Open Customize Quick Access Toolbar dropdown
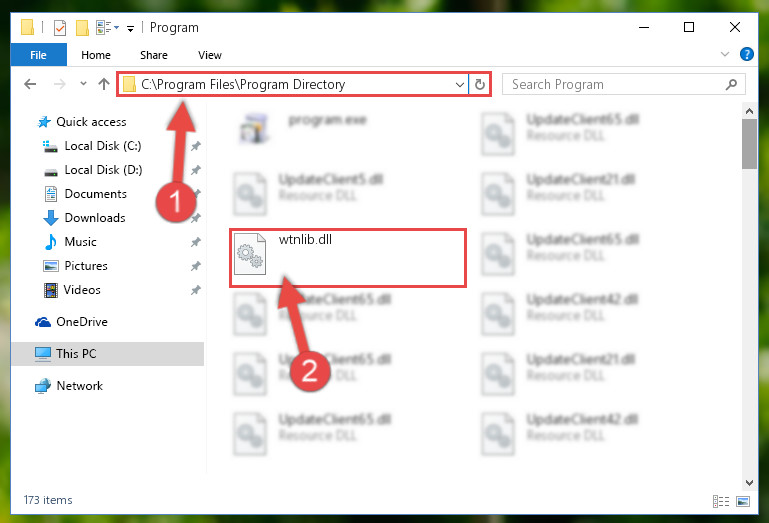This screenshot has height=523, width=769. pyautogui.click(x=130, y=28)
